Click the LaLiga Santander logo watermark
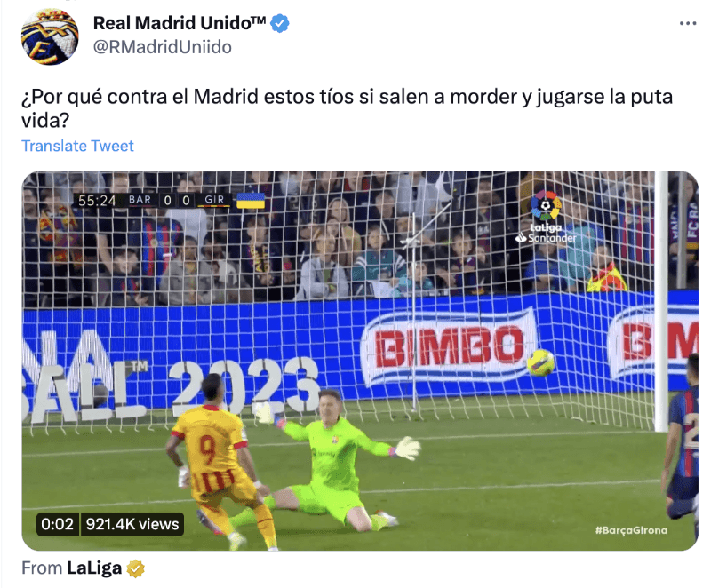This screenshot has width=711, height=588. coord(546,217)
